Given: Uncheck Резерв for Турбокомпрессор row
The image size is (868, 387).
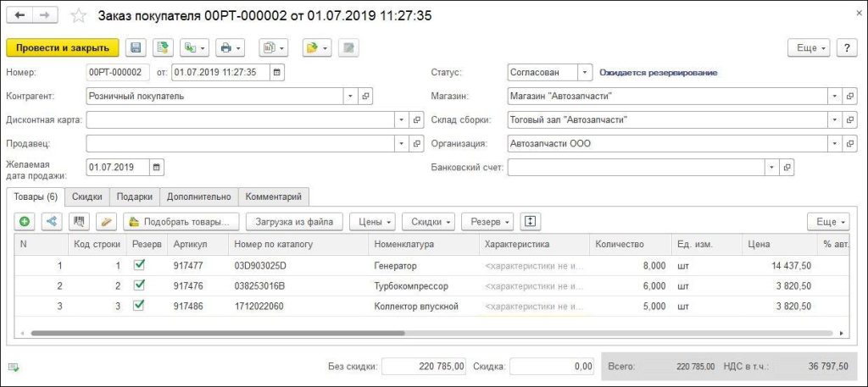Looking at the screenshot, I should pyautogui.click(x=140, y=285).
